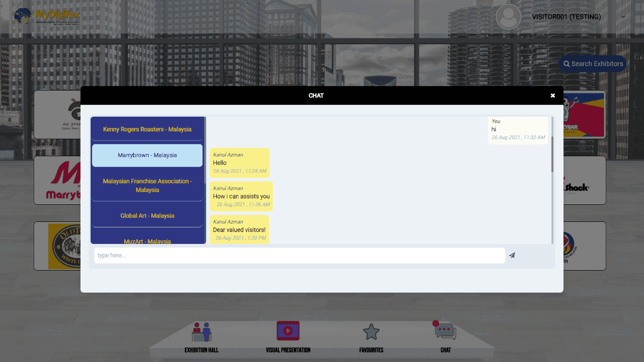Open the user profile avatar icon
This screenshot has height=362, width=644.
[x=508, y=17]
